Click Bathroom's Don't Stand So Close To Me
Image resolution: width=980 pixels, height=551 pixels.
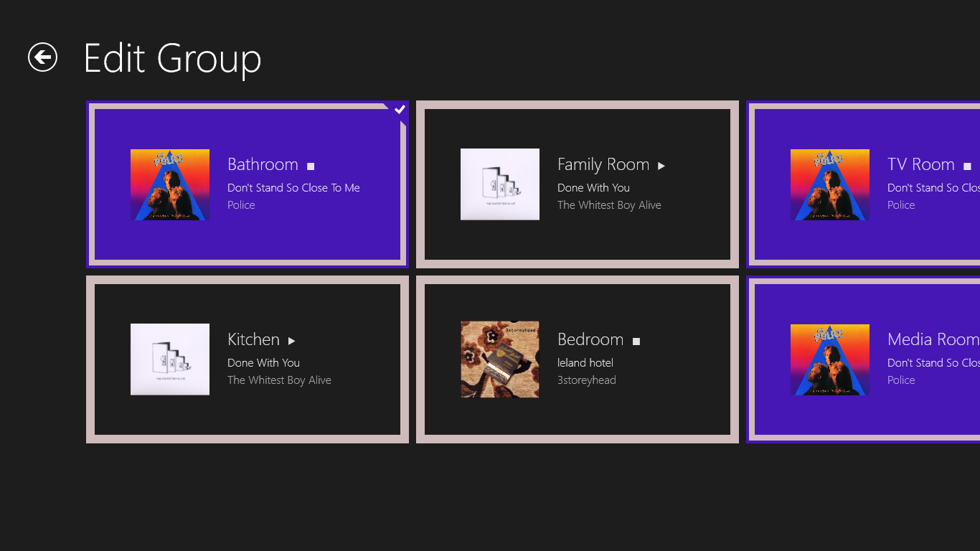point(293,188)
